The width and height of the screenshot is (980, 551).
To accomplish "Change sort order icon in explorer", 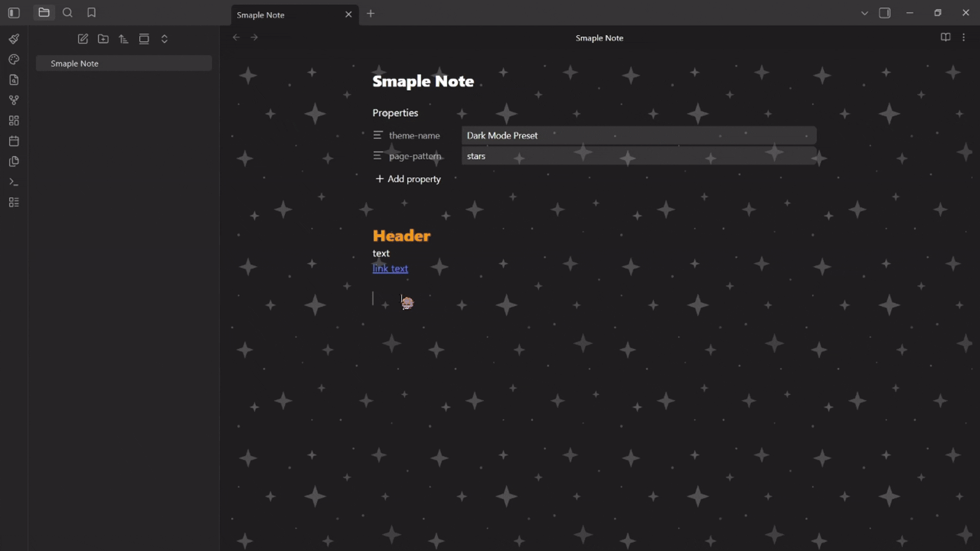I will coord(124,39).
